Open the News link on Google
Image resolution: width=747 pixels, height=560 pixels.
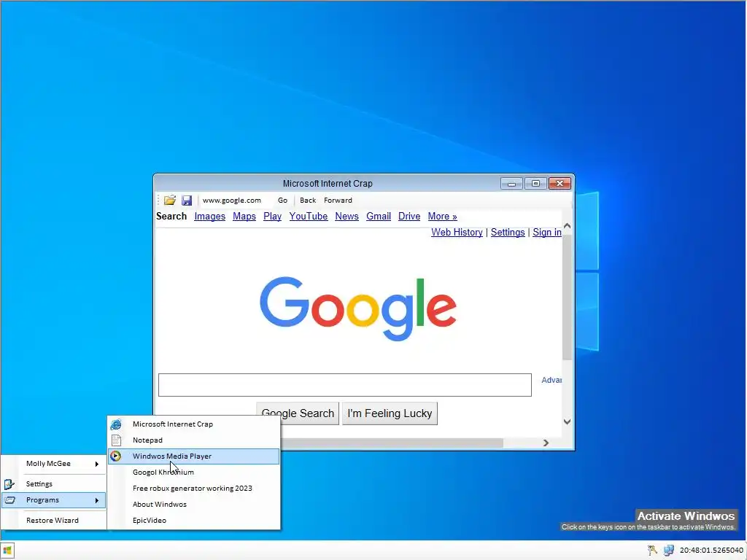click(347, 216)
